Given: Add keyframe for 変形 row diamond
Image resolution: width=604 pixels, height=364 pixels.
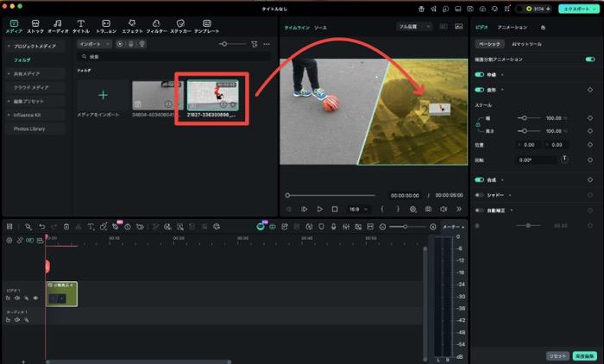Looking at the screenshot, I should point(590,90).
